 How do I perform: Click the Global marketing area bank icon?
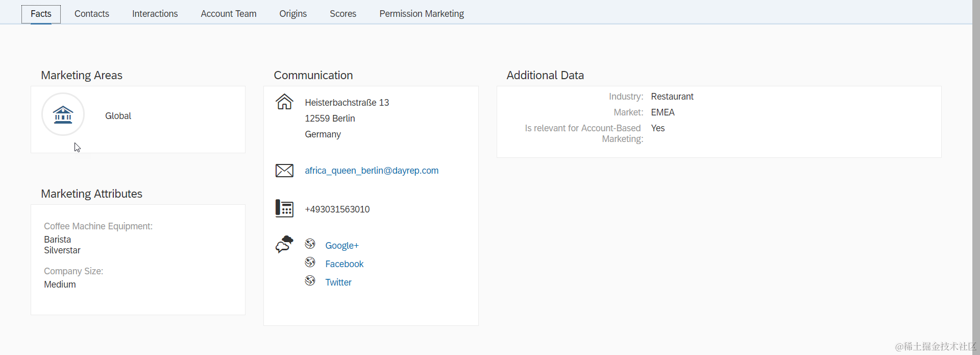point(63,114)
